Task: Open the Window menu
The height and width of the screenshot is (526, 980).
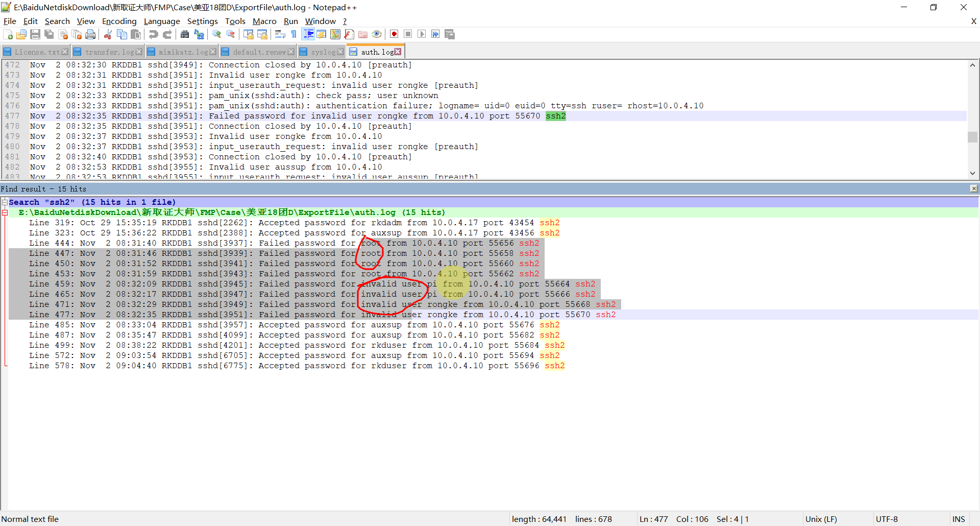Action: (321, 21)
